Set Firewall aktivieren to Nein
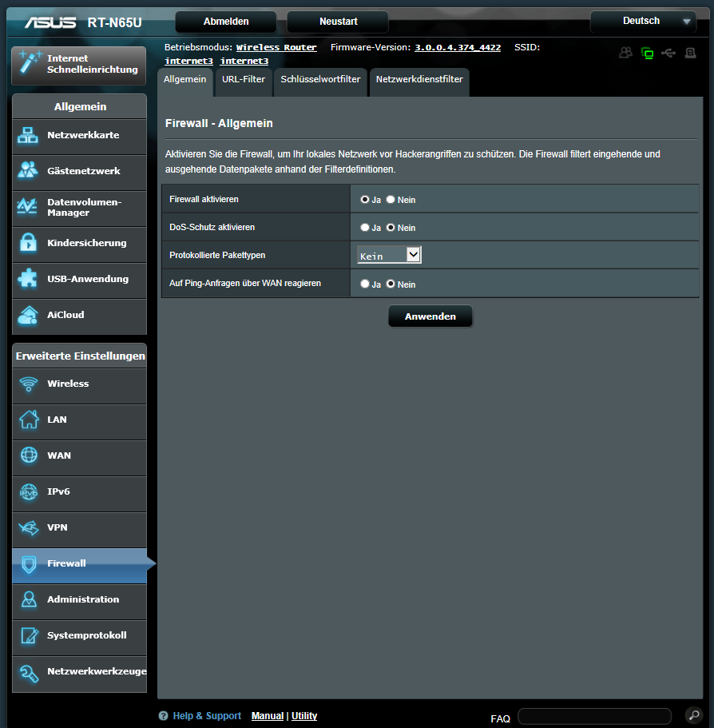714x728 pixels. pyautogui.click(x=391, y=200)
